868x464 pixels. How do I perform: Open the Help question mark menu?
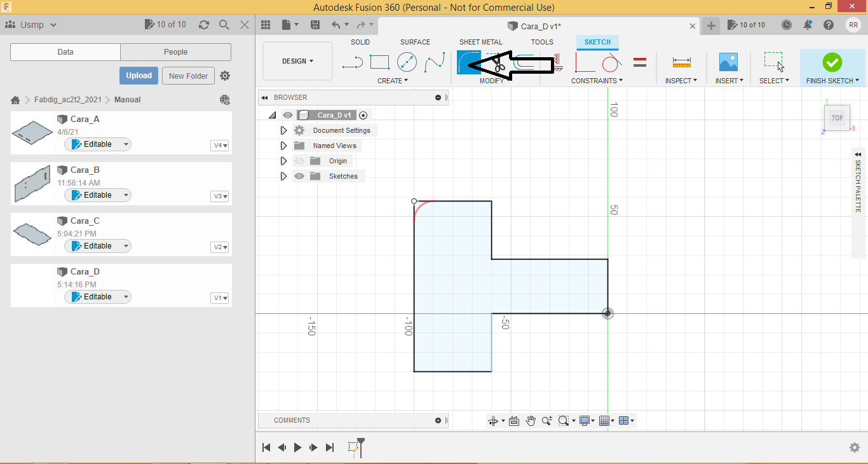829,25
